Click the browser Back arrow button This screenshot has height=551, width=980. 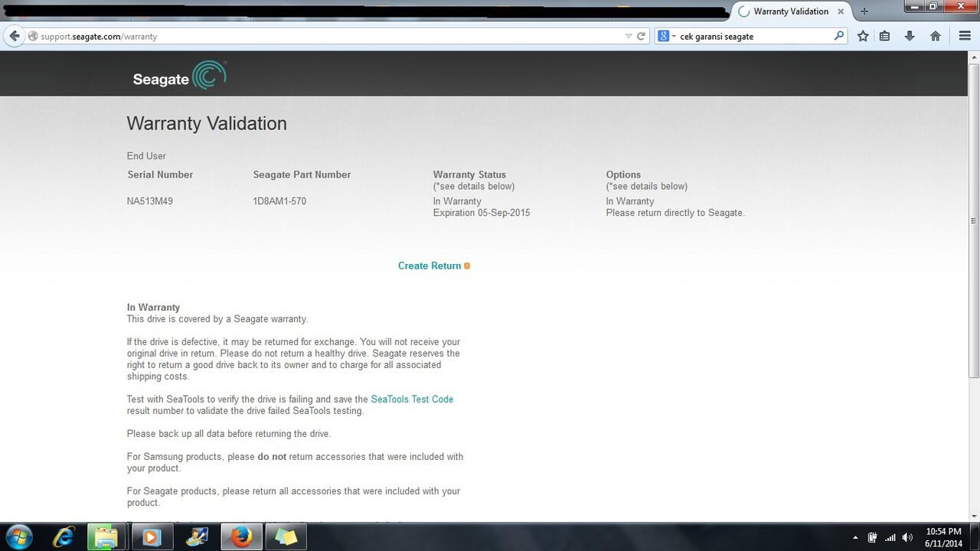[x=14, y=36]
